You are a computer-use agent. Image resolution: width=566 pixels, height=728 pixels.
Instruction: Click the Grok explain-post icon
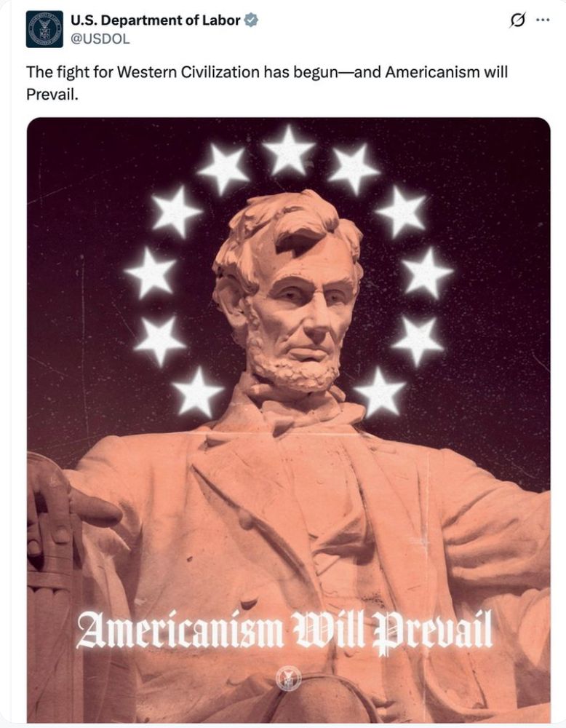pos(518,20)
